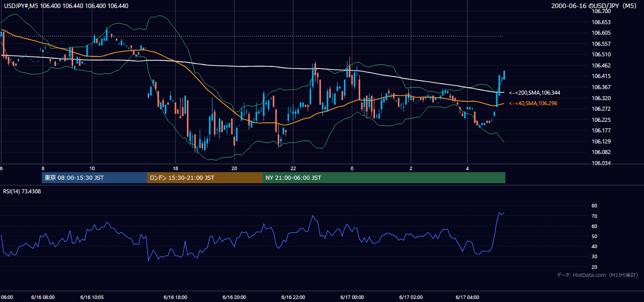Image resolution: width=644 pixels, height=302 pixels.
Task: Click RSI scale value 50
Action: point(594,236)
